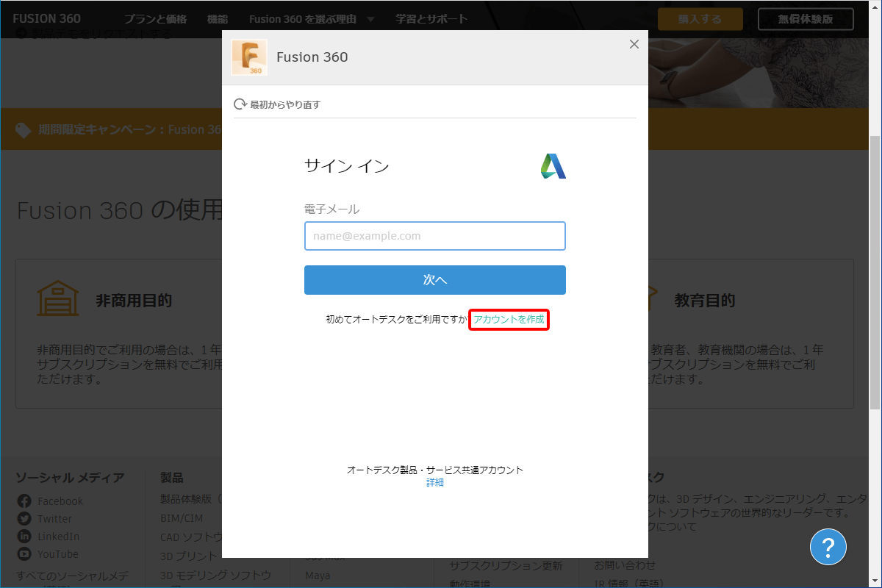Open the Facebook text link
The width and height of the screenshot is (882, 588).
click(x=60, y=501)
